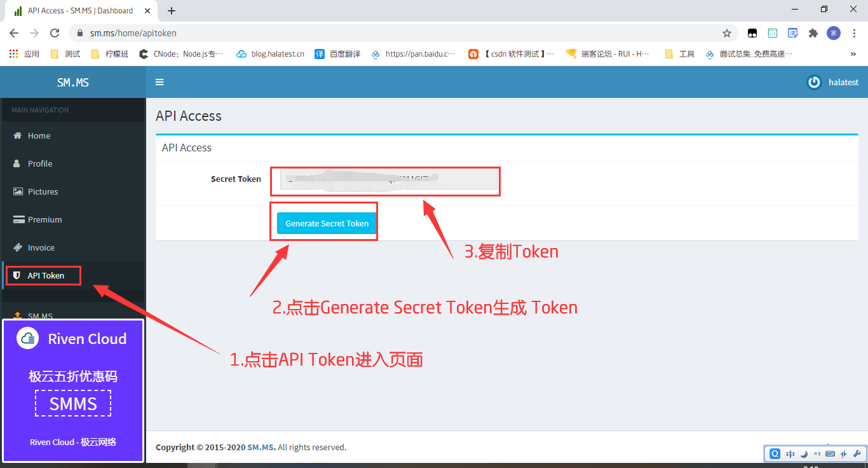Open a new browser tab
This screenshot has width=868, height=468.
[x=172, y=11]
